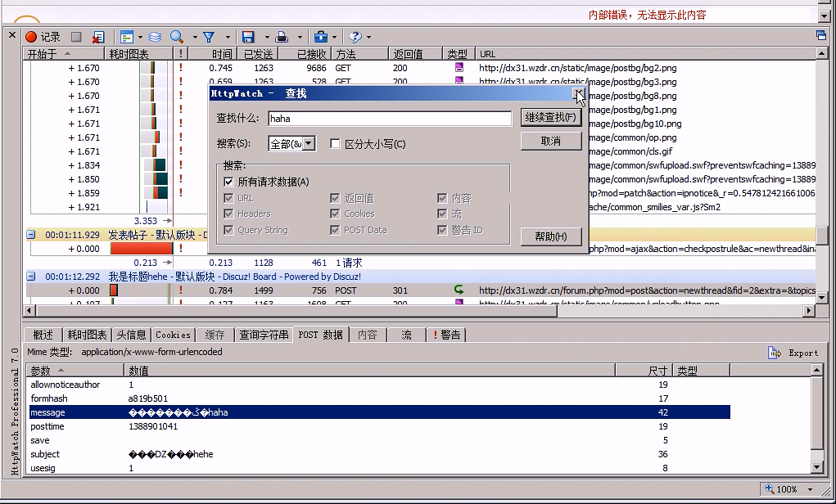Screen dimensions: 836x504
Task: Click the Clear log icon with red X
Action: pyautogui.click(x=97, y=38)
